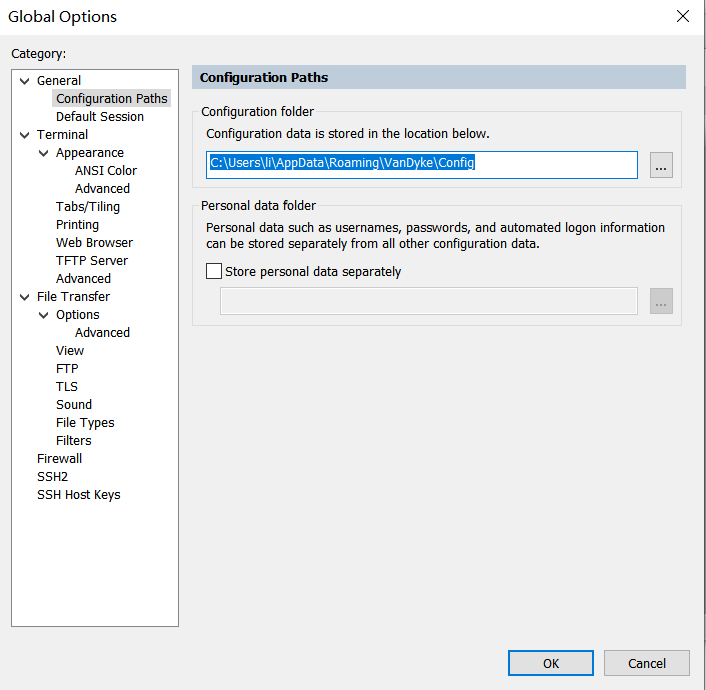This screenshot has width=706, height=690.
Task: Cancel the Global Options dialog
Action: pos(646,663)
